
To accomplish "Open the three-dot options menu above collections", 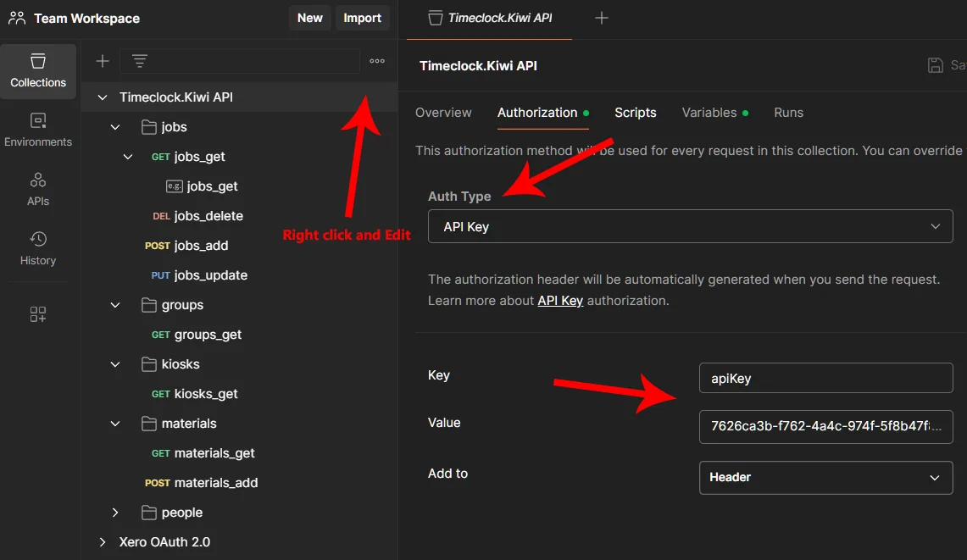I will pos(377,61).
